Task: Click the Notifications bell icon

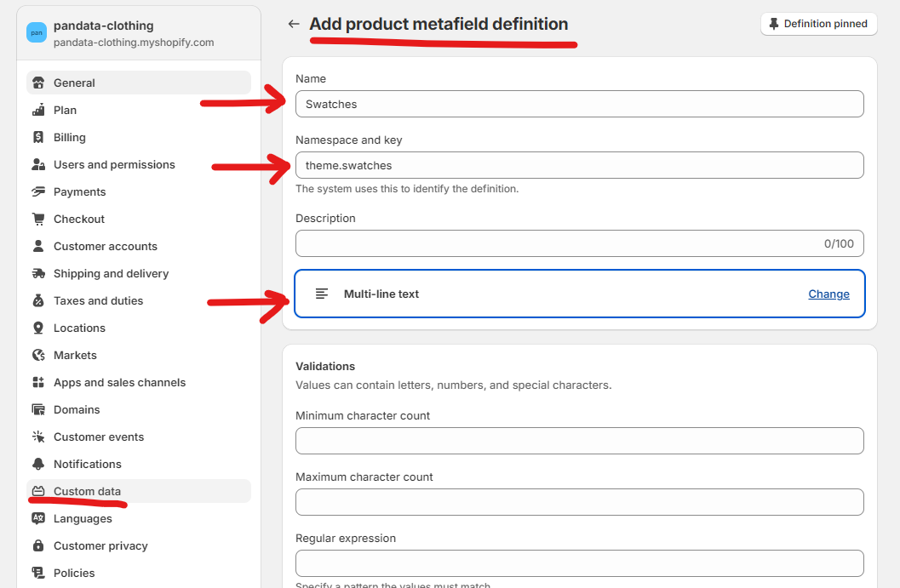Action: (x=38, y=464)
